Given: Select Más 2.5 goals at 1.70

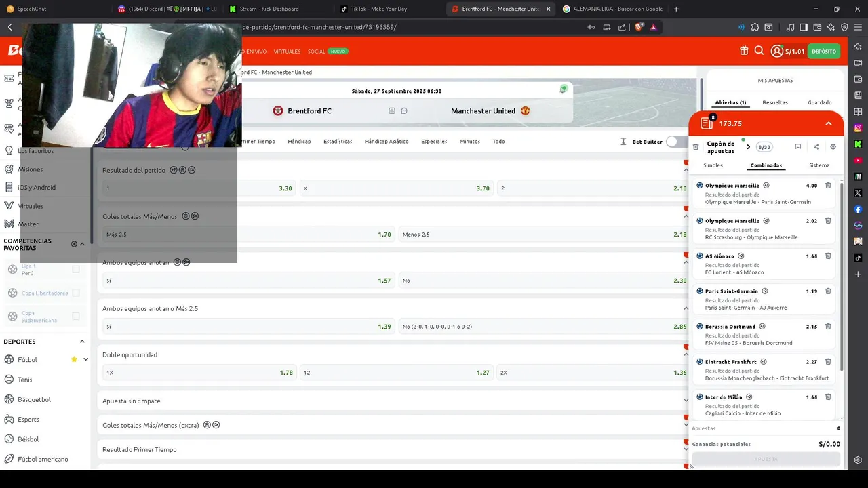Looking at the screenshot, I should click(248, 235).
